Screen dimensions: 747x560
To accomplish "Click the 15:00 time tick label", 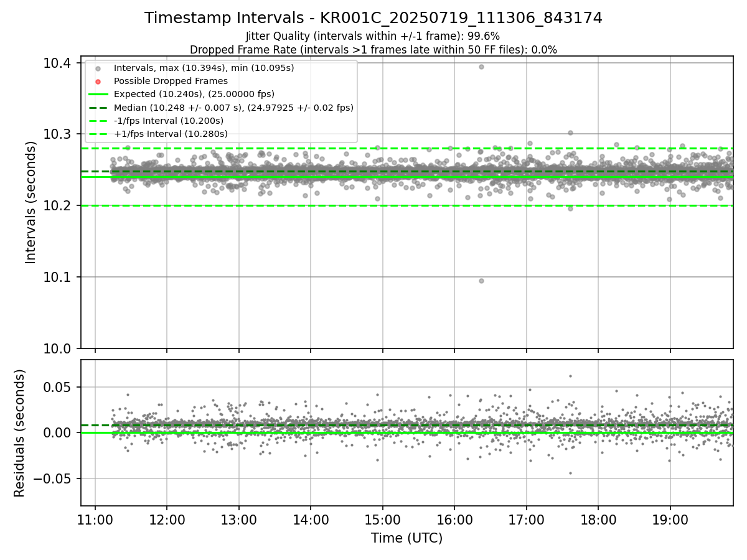I will tap(383, 520).
